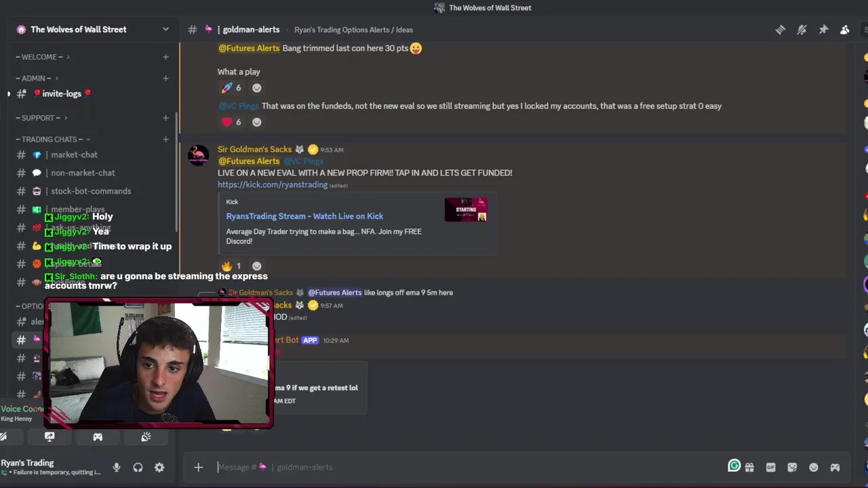Expand the WELCOME category

tap(43, 57)
